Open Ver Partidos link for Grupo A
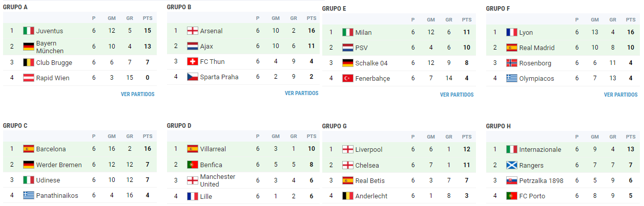The image size is (644, 206). [137, 94]
